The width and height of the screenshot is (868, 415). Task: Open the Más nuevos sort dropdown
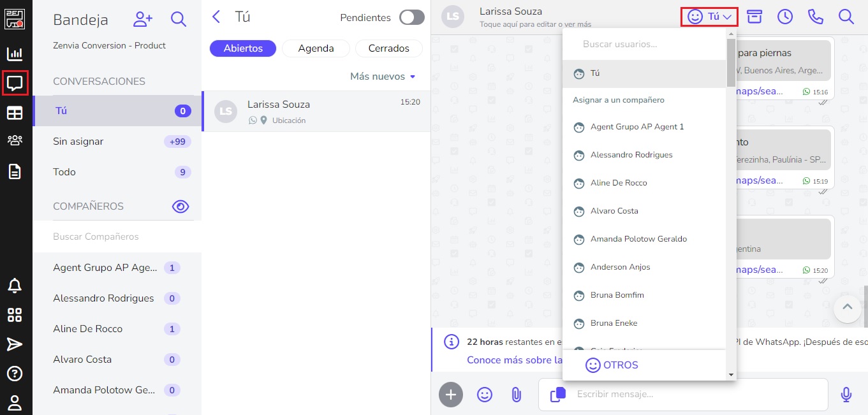point(383,76)
